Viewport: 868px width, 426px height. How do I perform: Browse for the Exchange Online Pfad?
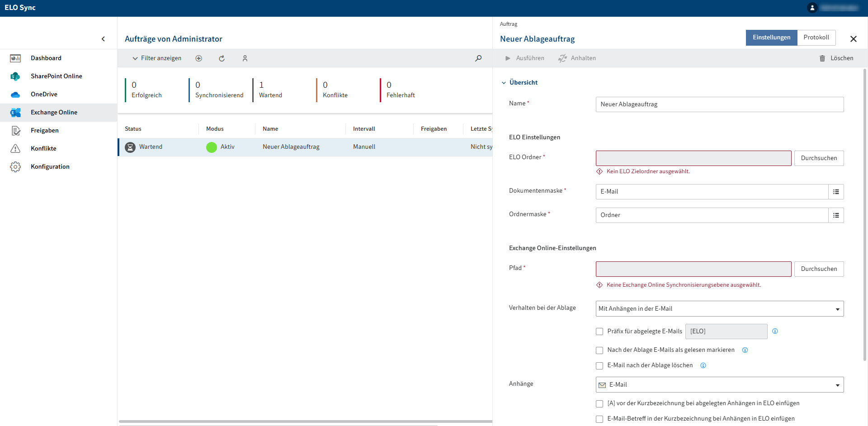coord(819,269)
